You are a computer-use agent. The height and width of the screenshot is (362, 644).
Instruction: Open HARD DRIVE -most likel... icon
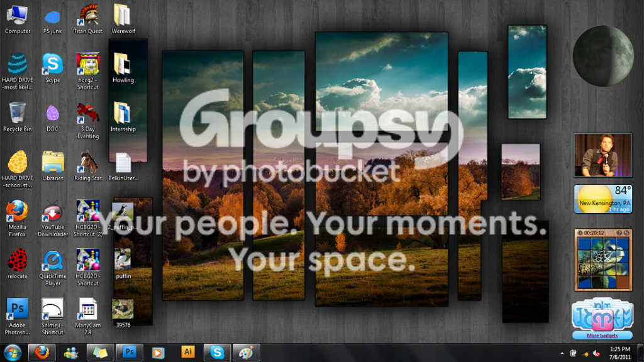click(17, 72)
